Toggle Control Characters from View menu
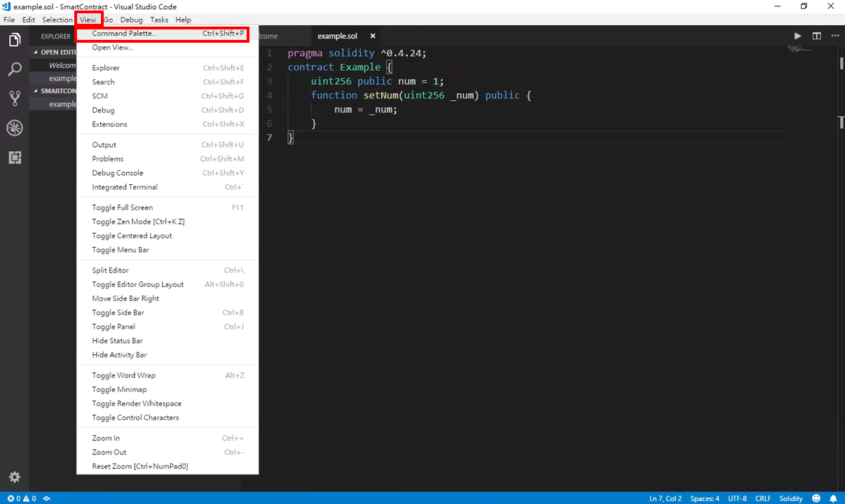The image size is (845, 504). tap(167, 418)
